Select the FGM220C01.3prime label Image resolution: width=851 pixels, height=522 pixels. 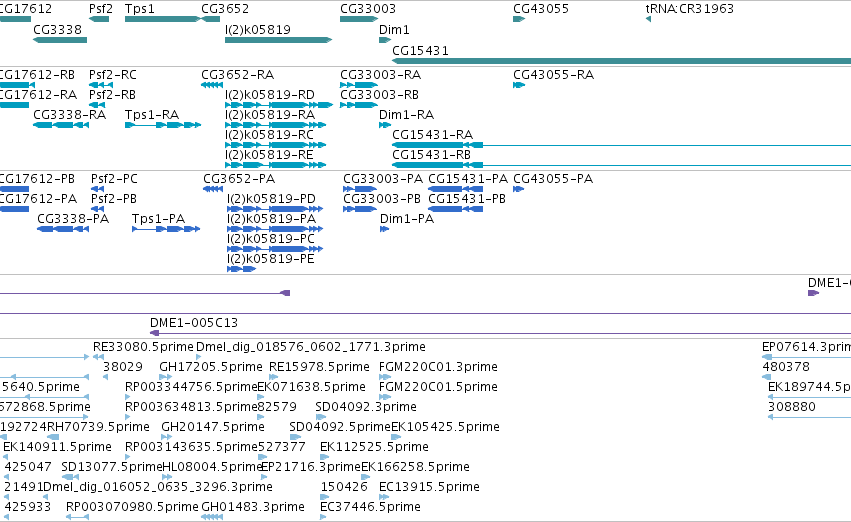438,367
